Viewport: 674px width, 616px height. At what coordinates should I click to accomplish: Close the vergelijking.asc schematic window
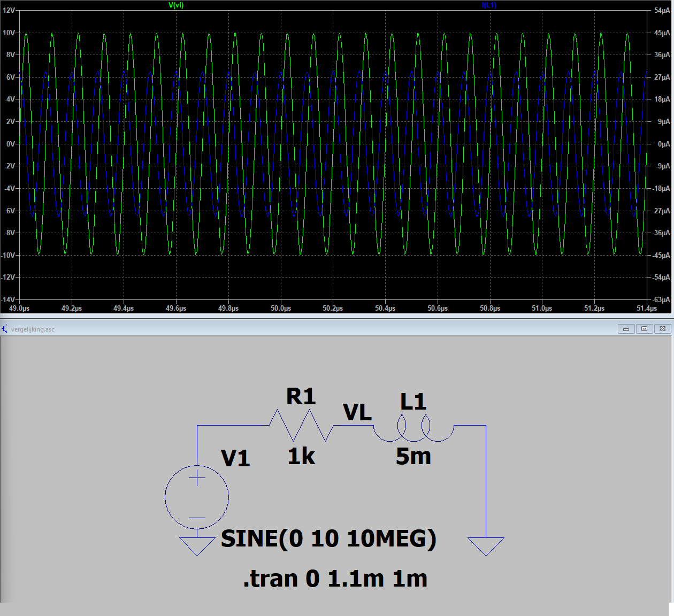coord(662,329)
